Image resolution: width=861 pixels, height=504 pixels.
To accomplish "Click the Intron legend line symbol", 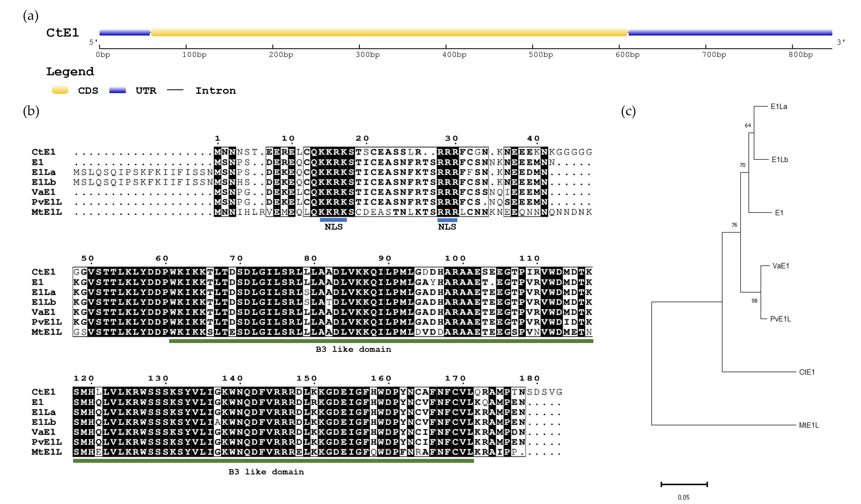I will pyautogui.click(x=175, y=90).
